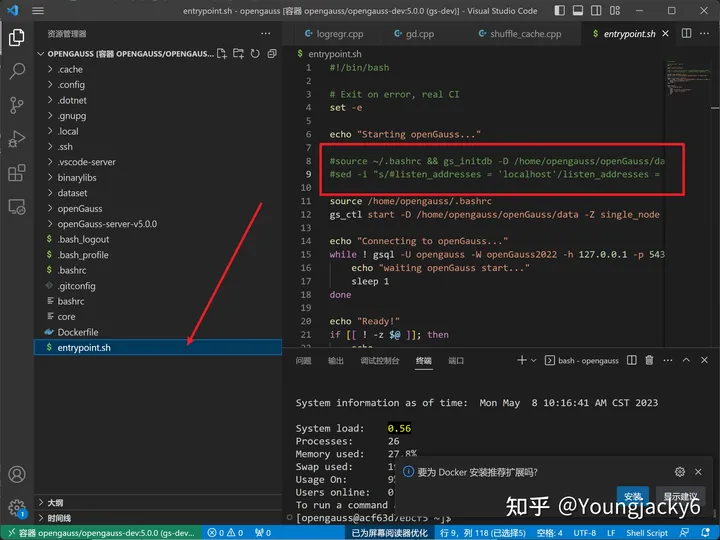Close the terminal panel
This screenshot has width=720, height=540.
point(704,360)
